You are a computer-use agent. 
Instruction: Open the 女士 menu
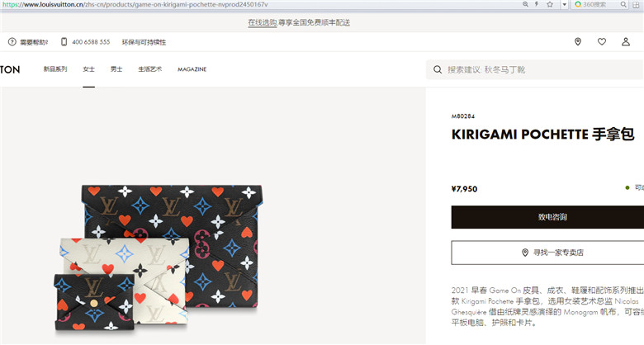pyautogui.click(x=88, y=69)
